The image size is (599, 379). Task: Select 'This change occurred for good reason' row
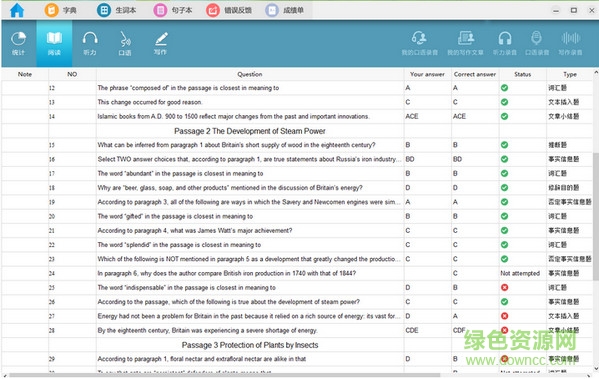coord(297,102)
